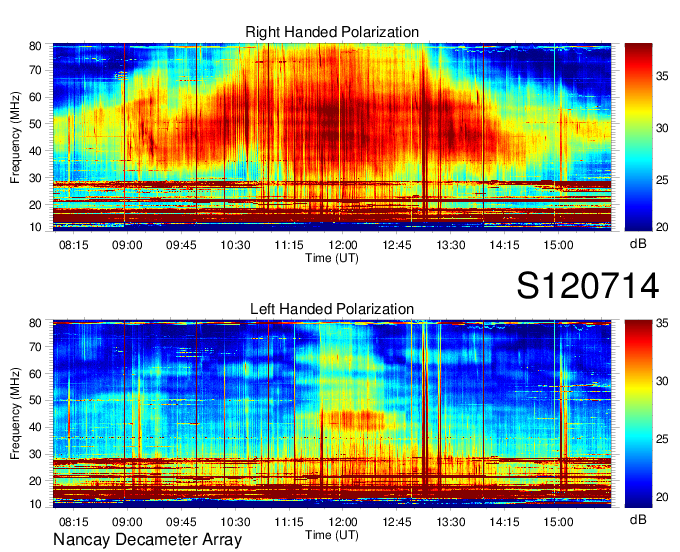The width and height of the screenshot is (680, 552).
Task: Click the left-handed spectrogram plot
Action: (332, 414)
